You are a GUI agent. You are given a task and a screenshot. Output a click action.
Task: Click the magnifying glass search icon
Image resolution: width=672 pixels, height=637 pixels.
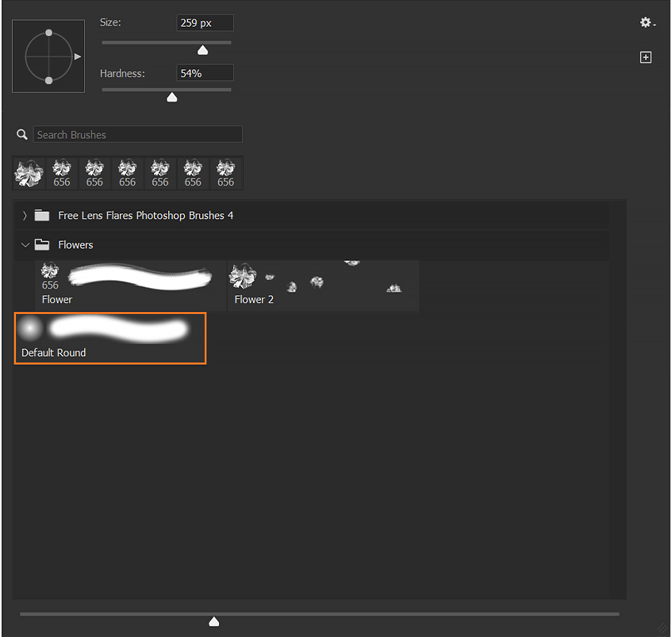[22, 135]
